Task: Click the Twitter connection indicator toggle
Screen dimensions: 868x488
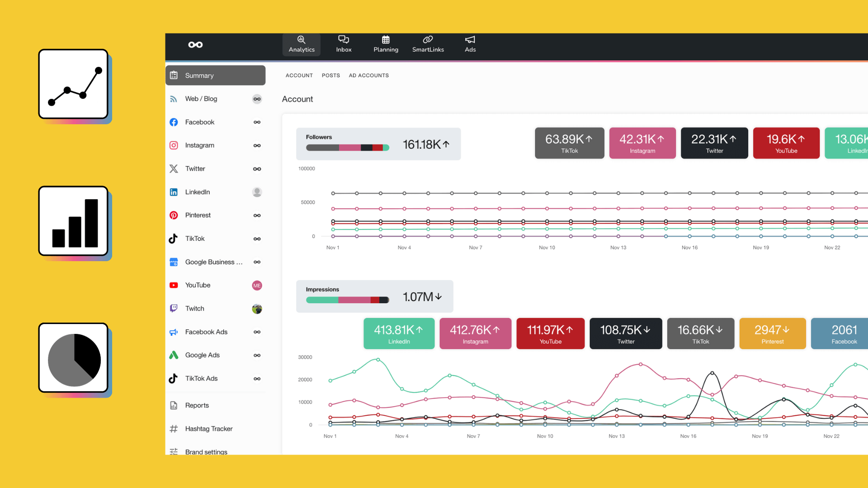Action: 257,169
